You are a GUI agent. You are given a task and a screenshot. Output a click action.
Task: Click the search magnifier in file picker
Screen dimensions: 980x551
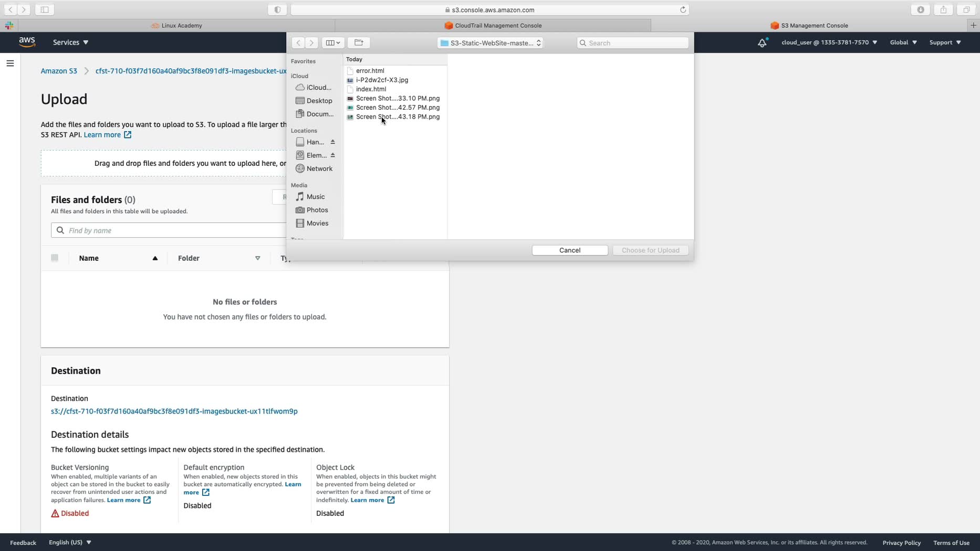(583, 43)
